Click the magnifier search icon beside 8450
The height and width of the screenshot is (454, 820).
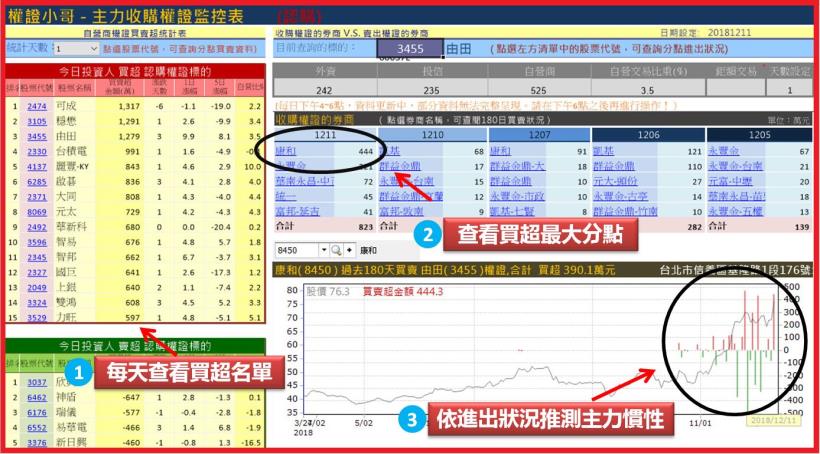click(336, 251)
